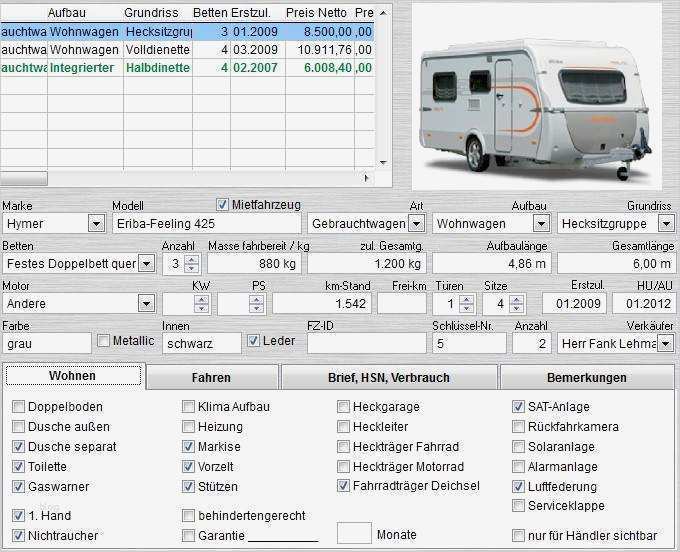Click the Modell field Eriba-Feeling 425

tap(207, 224)
